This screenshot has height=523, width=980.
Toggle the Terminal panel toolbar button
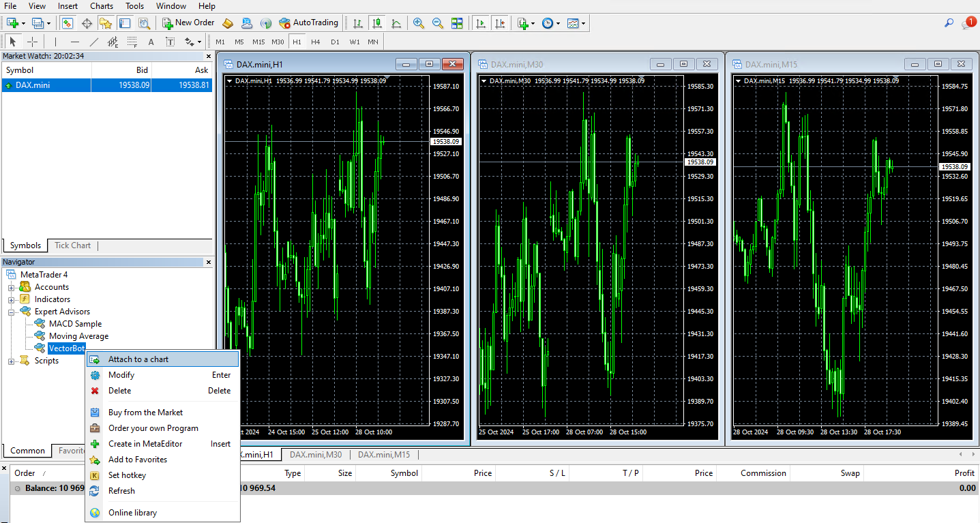pyautogui.click(x=125, y=23)
